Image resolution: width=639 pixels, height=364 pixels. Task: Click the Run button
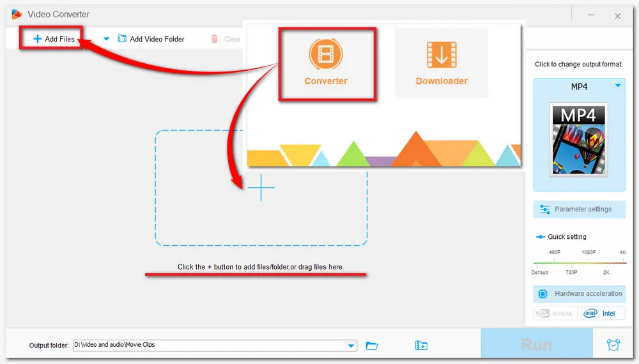pyautogui.click(x=536, y=344)
